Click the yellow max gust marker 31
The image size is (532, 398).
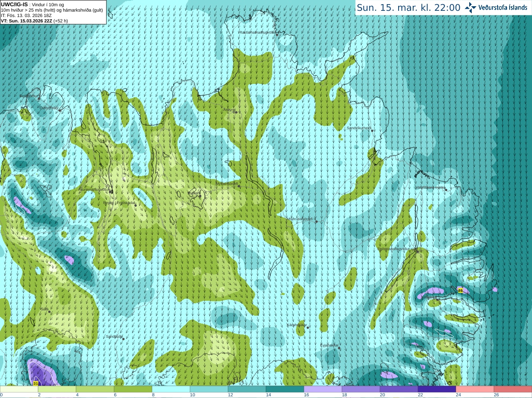(36, 383)
